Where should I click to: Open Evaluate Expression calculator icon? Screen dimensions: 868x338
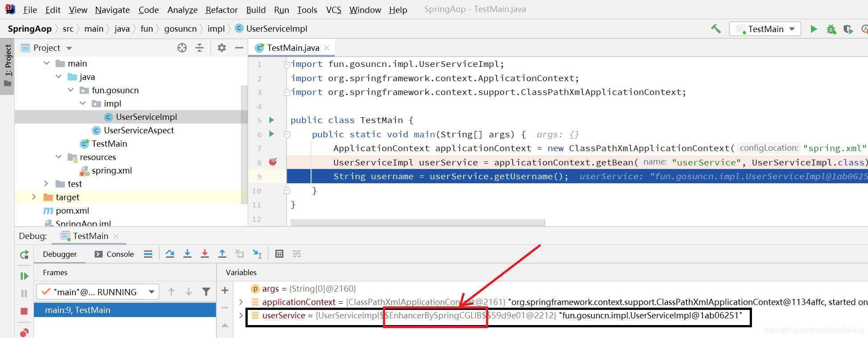[279, 254]
